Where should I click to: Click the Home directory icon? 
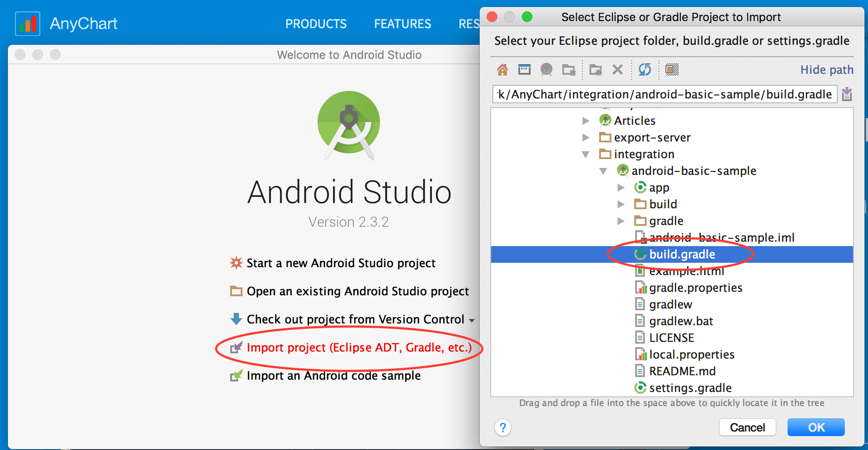pos(503,69)
